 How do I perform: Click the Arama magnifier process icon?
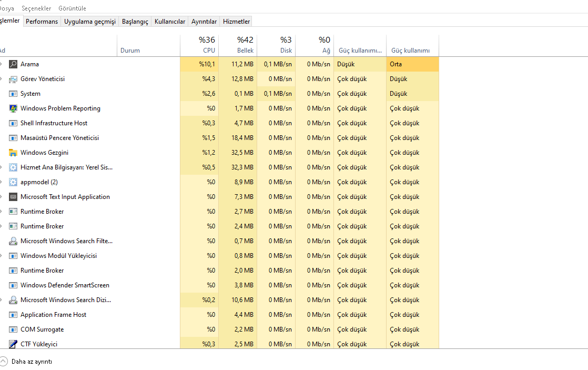pos(13,64)
